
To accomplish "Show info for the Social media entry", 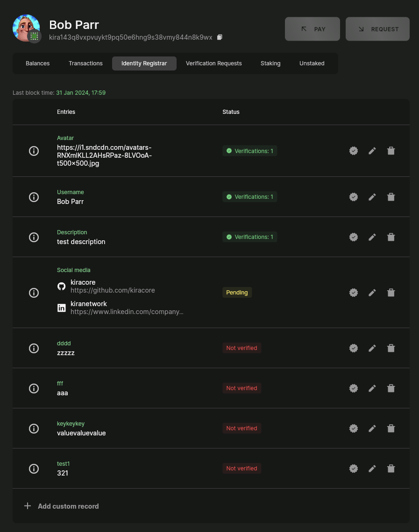I will tap(34, 293).
